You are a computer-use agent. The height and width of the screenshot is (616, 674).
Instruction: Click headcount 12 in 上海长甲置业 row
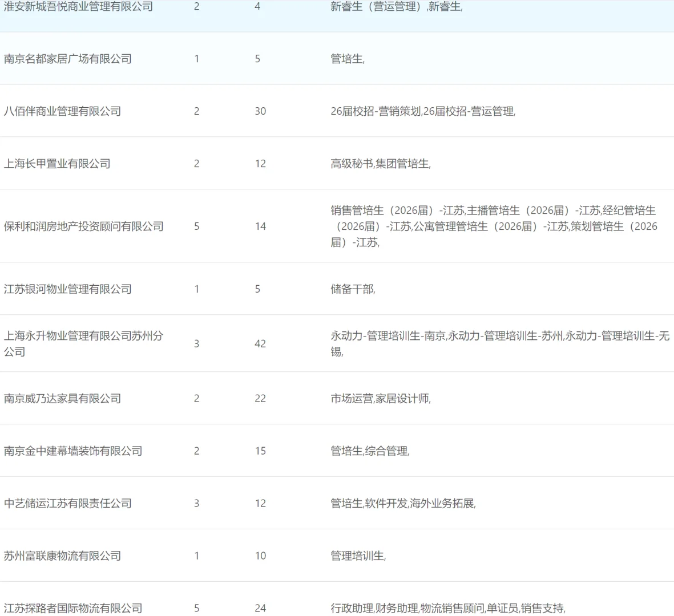tap(260, 164)
